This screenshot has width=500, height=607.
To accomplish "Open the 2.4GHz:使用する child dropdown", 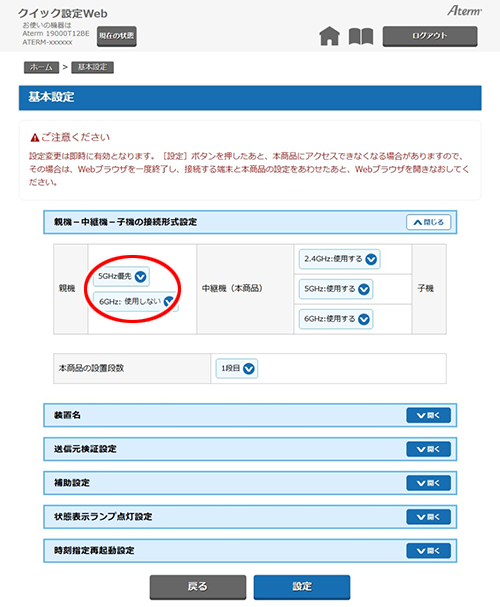I will (339, 259).
